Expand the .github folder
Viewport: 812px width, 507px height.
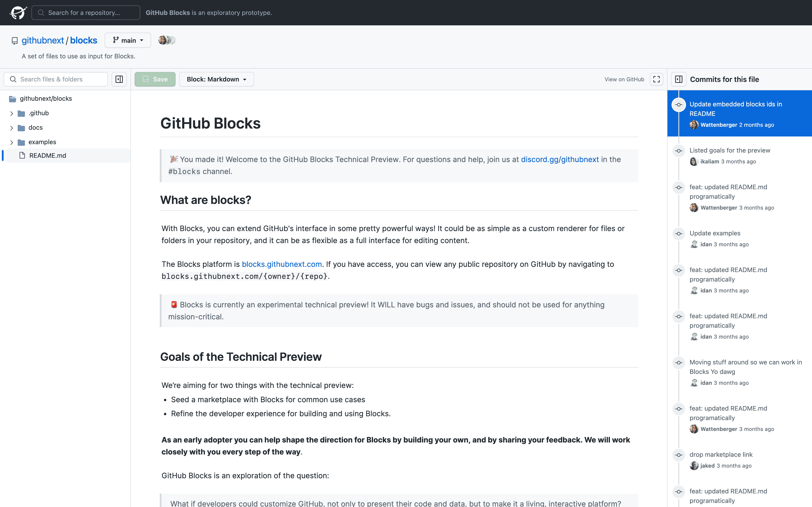click(x=12, y=114)
